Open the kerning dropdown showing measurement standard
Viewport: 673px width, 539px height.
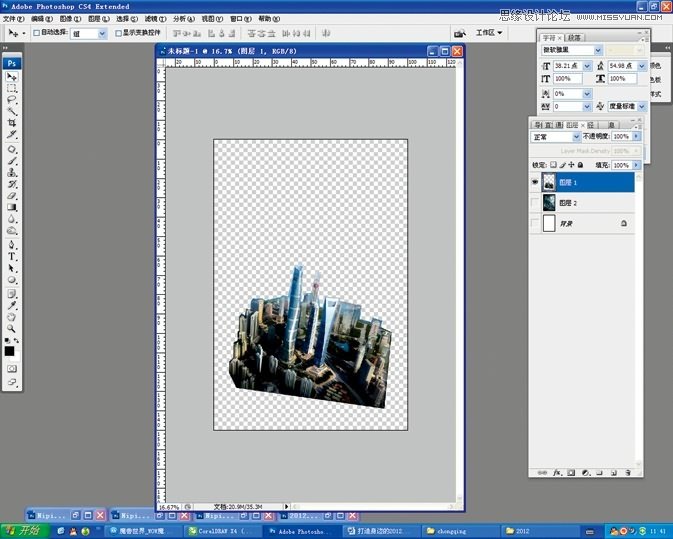[x=642, y=106]
